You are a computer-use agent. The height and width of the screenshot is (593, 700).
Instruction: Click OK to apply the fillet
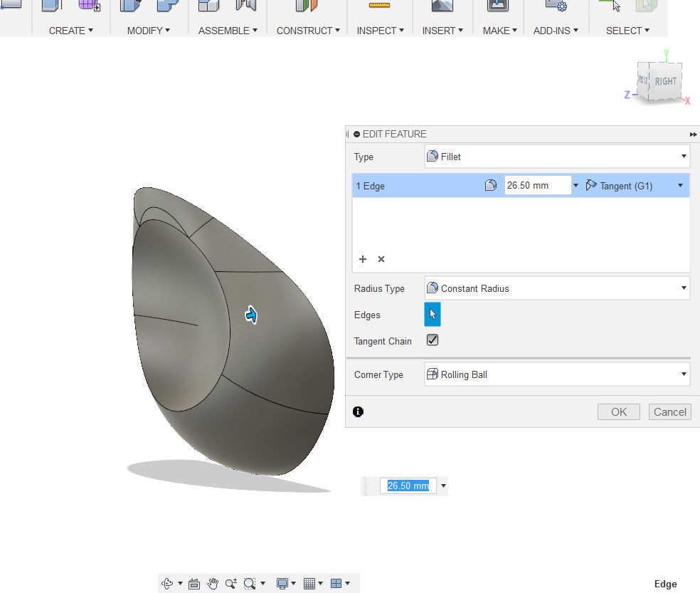[619, 412]
